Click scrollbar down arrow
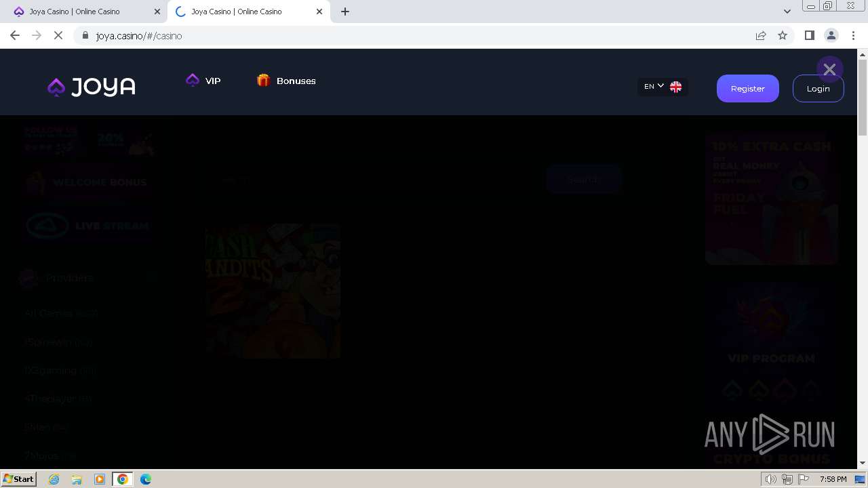The image size is (868, 488). click(x=863, y=463)
